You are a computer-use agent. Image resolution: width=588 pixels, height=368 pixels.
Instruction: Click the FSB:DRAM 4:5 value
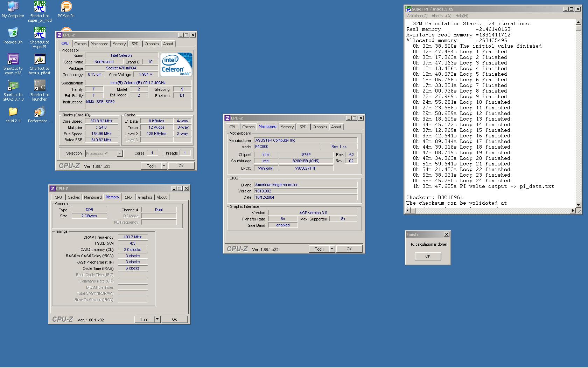133,243
